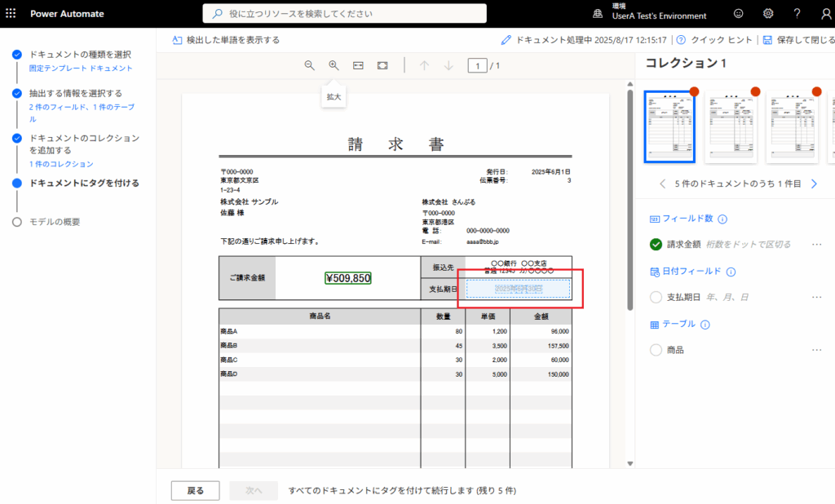Viewport: 835px width, 504px height.
Task: Zoom out the document with the minus magnifier
Action: click(x=309, y=65)
